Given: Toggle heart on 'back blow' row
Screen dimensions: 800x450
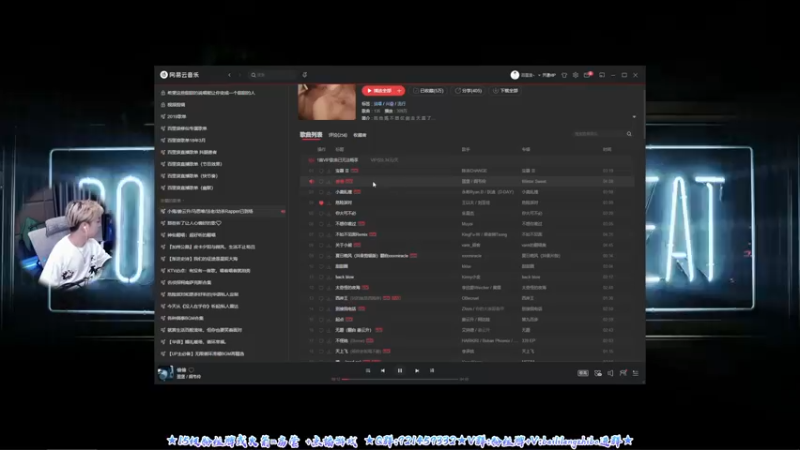Looking at the screenshot, I should tap(321, 277).
